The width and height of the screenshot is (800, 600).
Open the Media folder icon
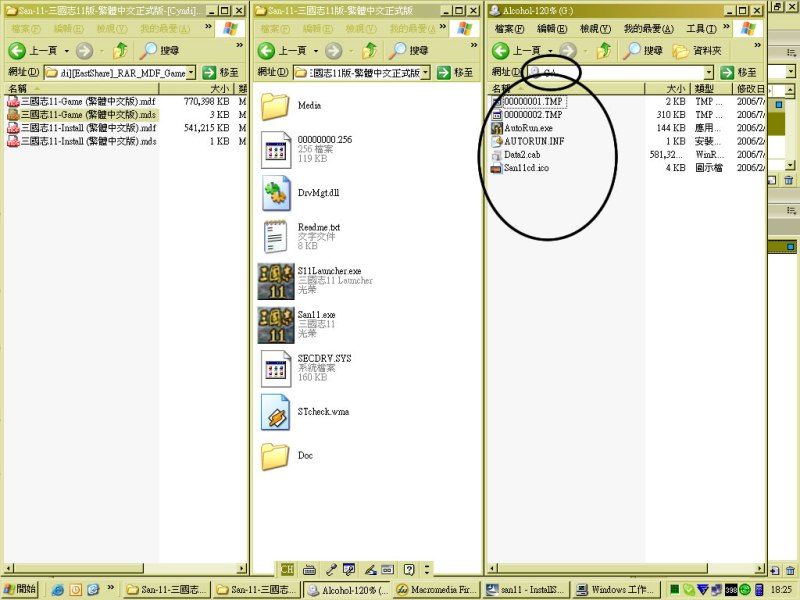point(276,106)
